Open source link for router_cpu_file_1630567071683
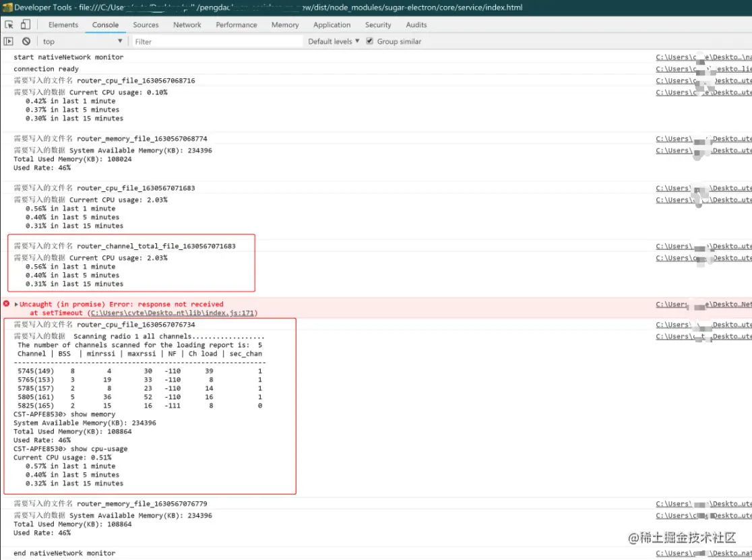Screen dimensions: 752x560 [x=703, y=188]
